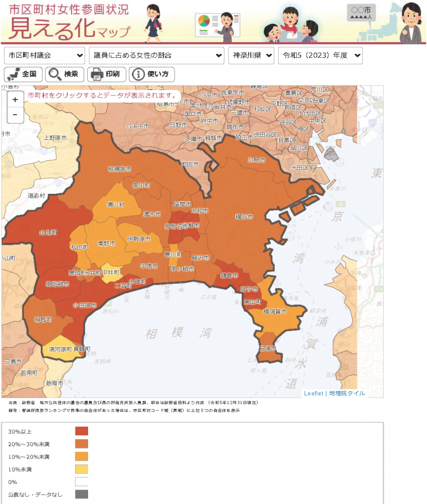Click the 30%以上 red legend swatch
The image size is (427, 504).
point(81,431)
